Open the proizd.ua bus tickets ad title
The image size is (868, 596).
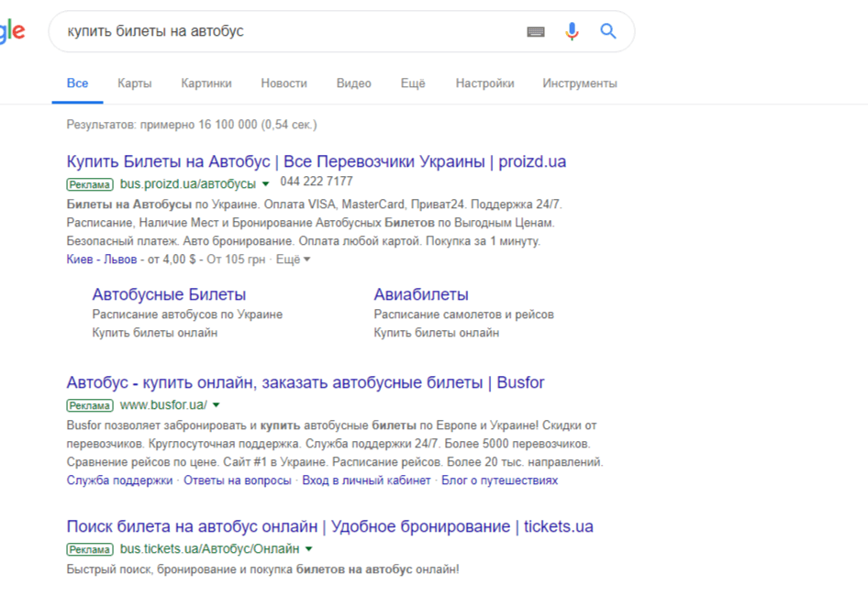pyautogui.click(x=316, y=161)
